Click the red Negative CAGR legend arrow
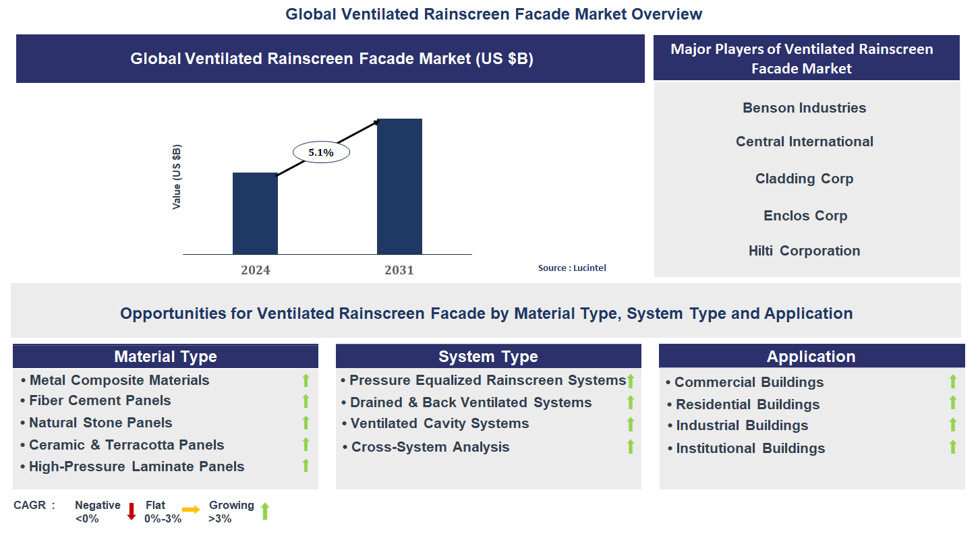 (132, 512)
